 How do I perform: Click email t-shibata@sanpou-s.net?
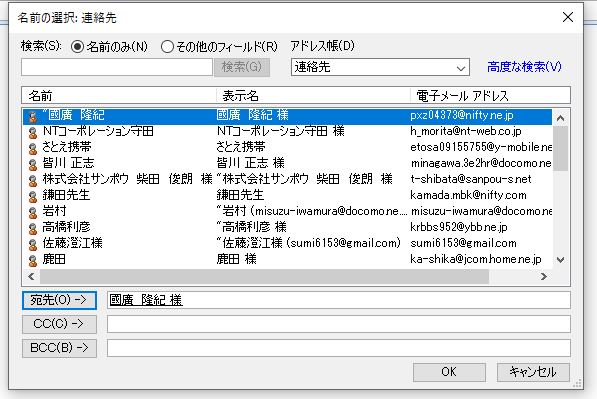pos(471,179)
